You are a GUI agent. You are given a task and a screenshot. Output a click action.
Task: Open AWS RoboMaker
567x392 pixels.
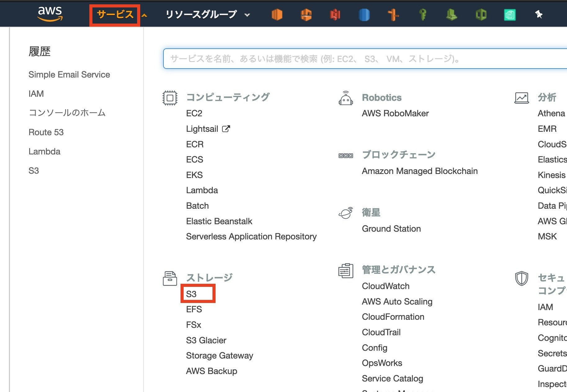click(395, 113)
